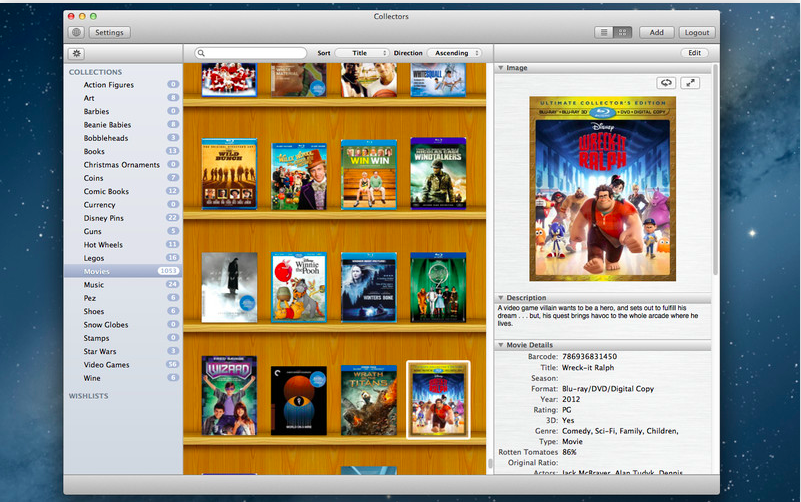Select the Wine collection

[123, 378]
